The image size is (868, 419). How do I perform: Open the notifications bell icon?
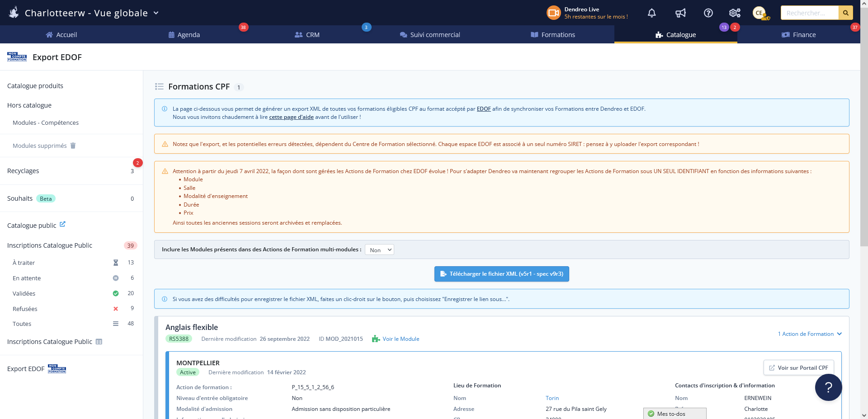click(x=651, y=13)
